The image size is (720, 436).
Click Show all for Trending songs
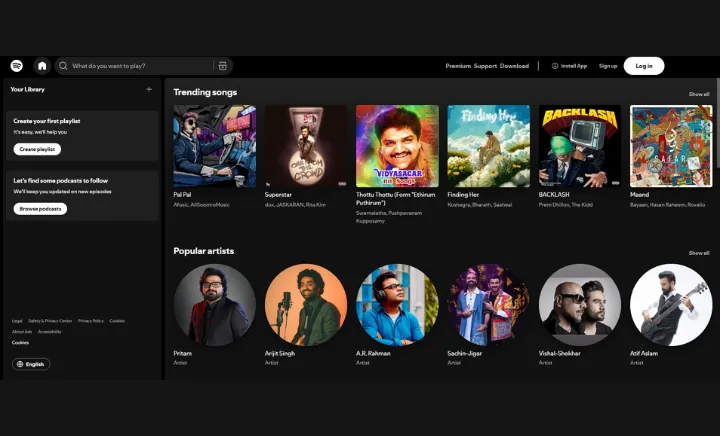click(x=699, y=94)
